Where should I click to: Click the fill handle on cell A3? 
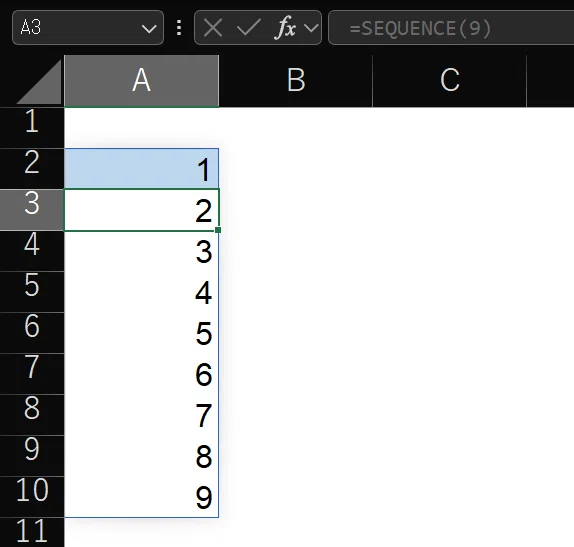218,230
